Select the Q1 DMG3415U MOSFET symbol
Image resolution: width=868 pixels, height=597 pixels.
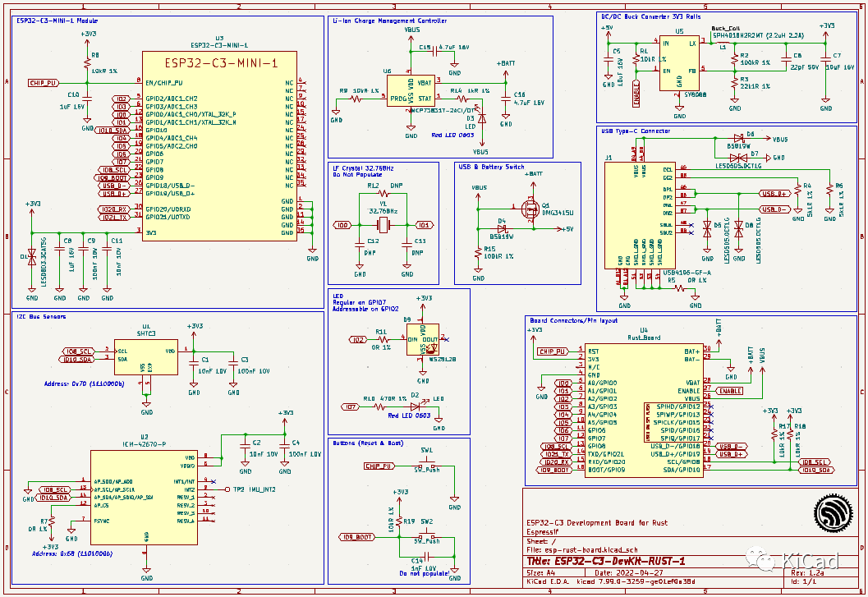pyautogui.click(x=530, y=209)
